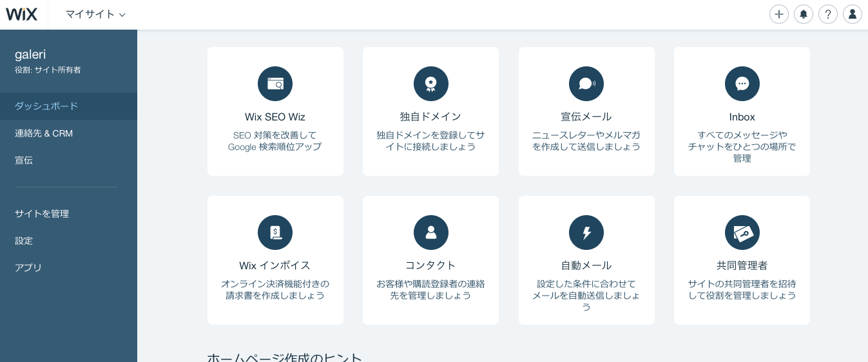Open the 自動メール card title
The image size is (868, 362).
click(586, 265)
